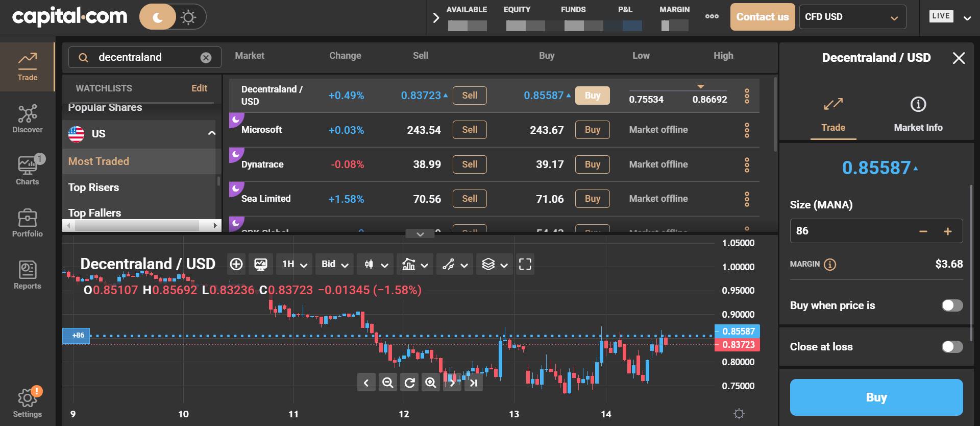Sell Sea Limited
980x426 pixels.
click(470, 199)
